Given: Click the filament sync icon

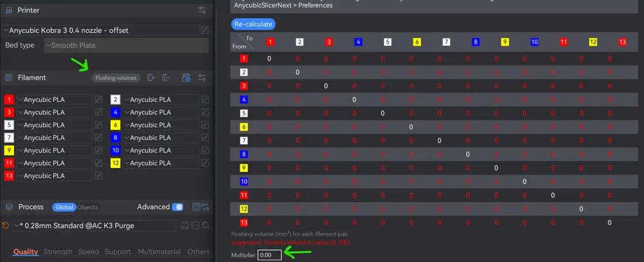Looking at the screenshot, I should pyautogui.click(x=187, y=78).
